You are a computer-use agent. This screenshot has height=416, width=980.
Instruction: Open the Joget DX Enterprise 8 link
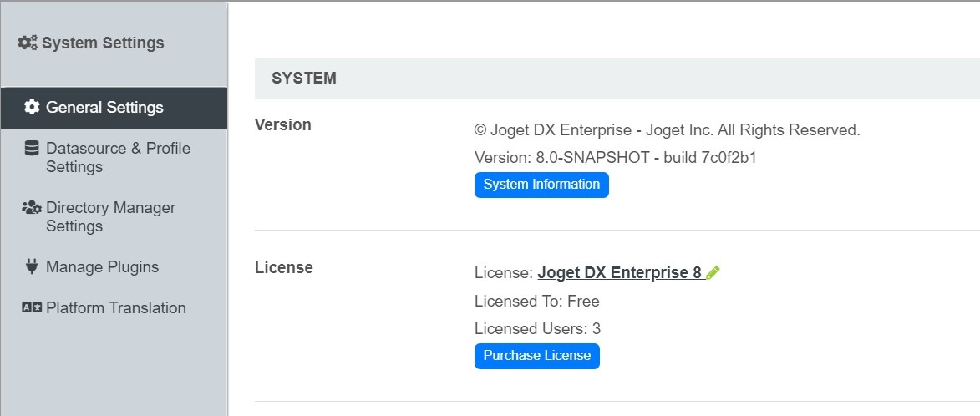(x=619, y=273)
